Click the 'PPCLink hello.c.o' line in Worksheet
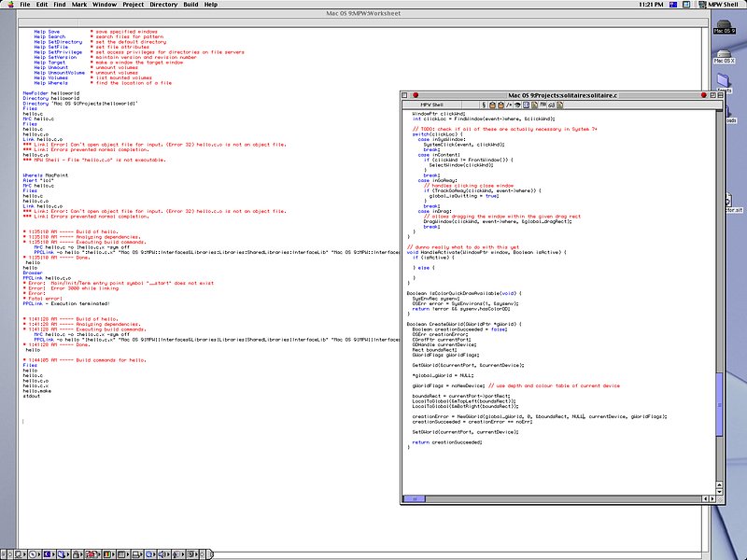Screen dimensions: 747x560 48,278
